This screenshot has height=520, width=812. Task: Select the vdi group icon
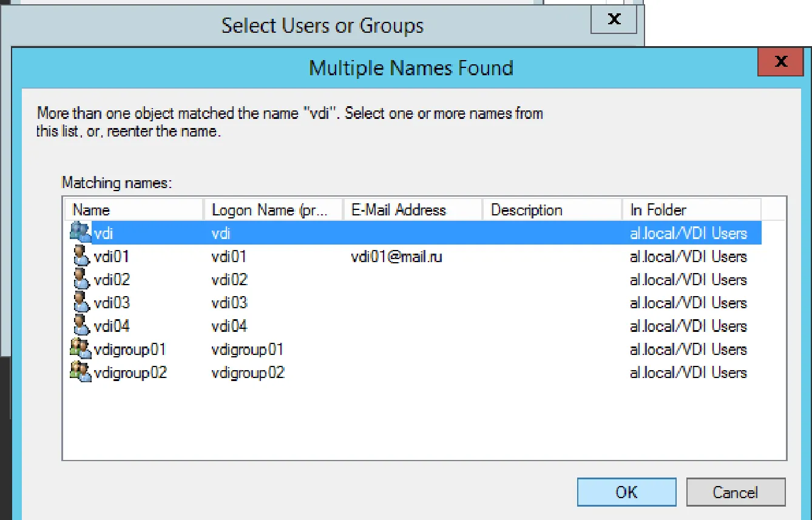coord(80,233)
